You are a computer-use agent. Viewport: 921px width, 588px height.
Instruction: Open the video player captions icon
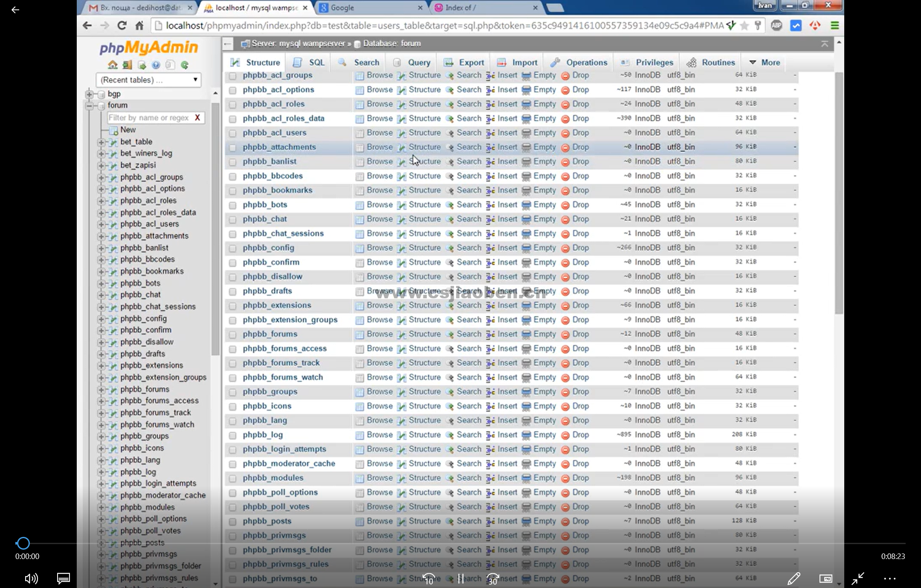[x=64, y=578]
